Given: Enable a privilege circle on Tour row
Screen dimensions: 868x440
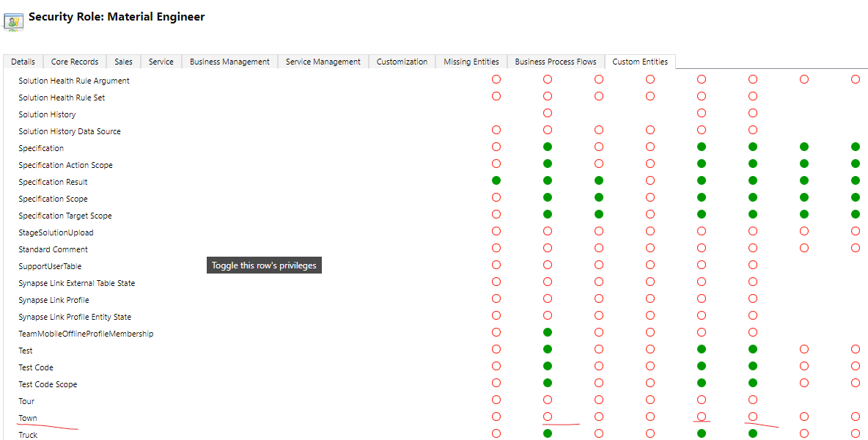Looking at the screenshot, I should [496, 400].
